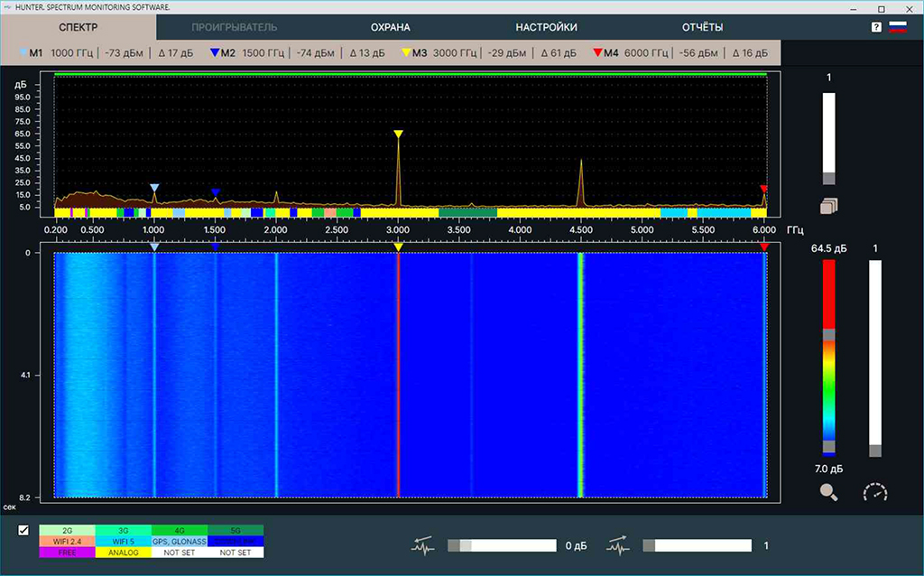Click light-blue marker triangle on spectrum at 1.000
The width and height of the screenshot is (924, 576).
coord(154,188)
